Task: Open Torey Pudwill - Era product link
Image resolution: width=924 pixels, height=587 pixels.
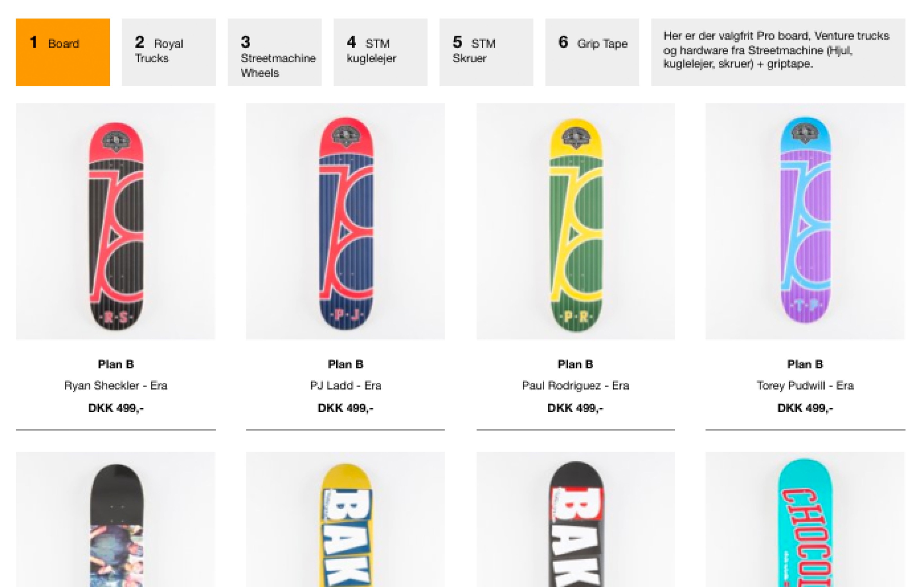Action: point(805,386)
